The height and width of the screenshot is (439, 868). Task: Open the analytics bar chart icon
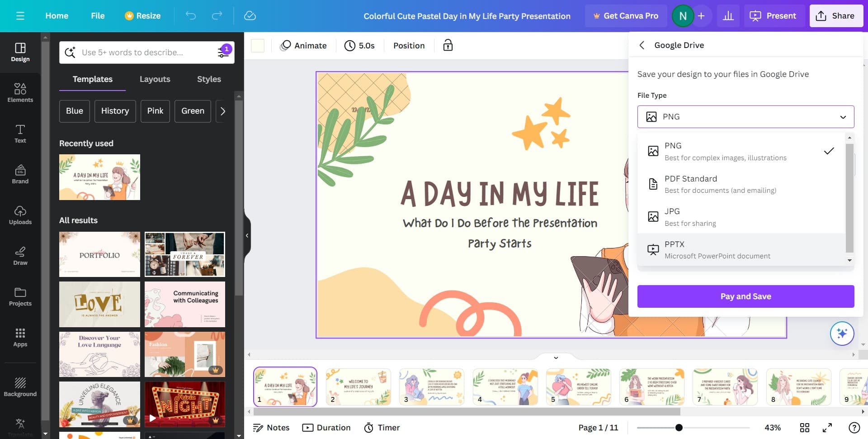[728, 16]
